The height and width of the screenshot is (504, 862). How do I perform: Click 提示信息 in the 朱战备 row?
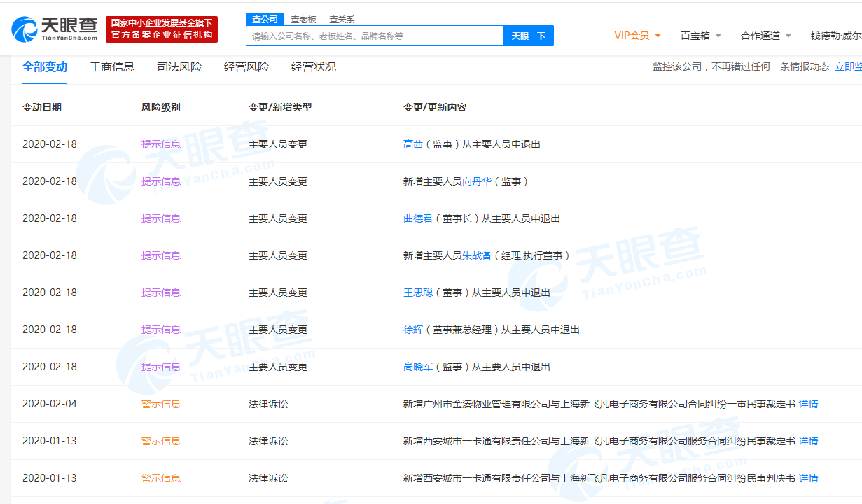click(161, 255)
